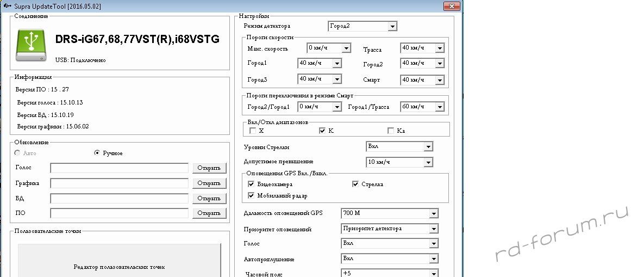Screen dimensions: 644x277
Task: Click the USB app icon in title bar
Action: 7,6
